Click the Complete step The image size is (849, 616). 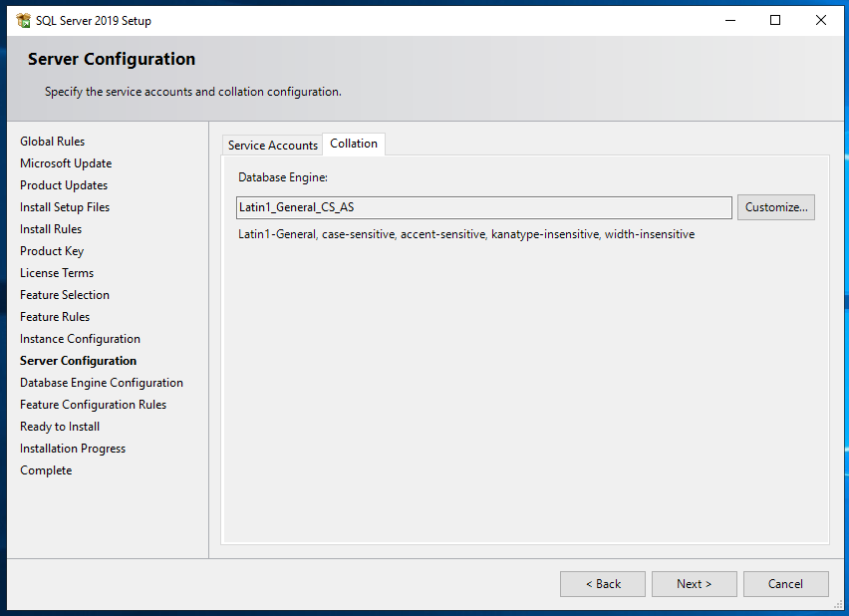click(46, 470)
